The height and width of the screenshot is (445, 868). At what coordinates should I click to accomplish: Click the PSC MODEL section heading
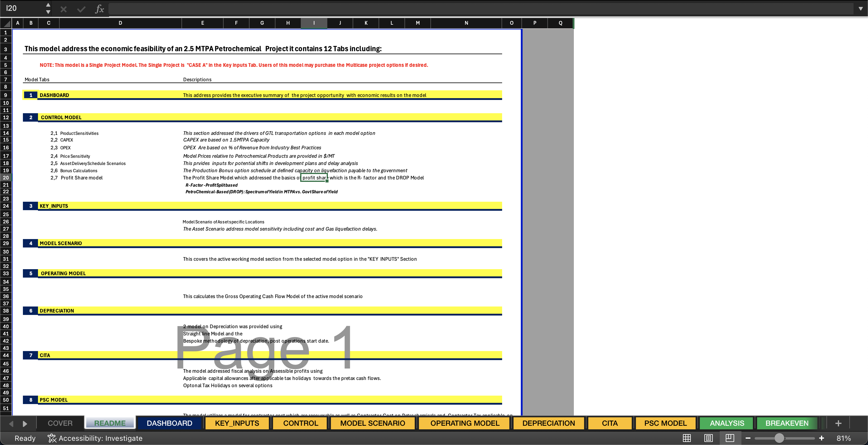coord(54,400)
